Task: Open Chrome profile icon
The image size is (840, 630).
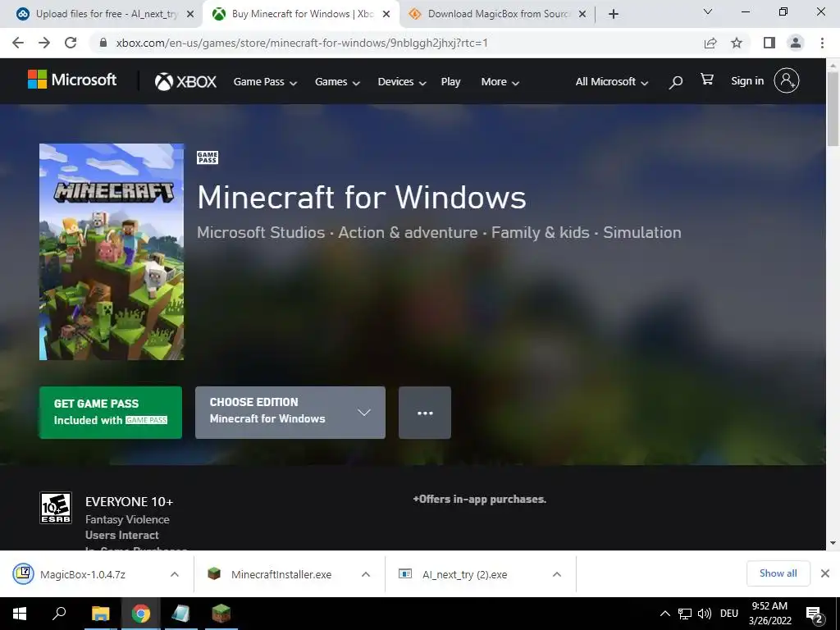Action: [796, 43]
